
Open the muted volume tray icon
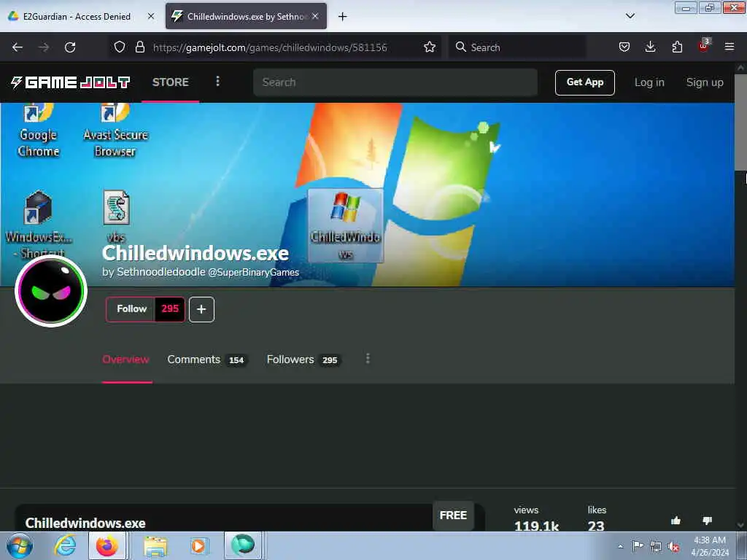pyautogui.click(x=673, y=547)
